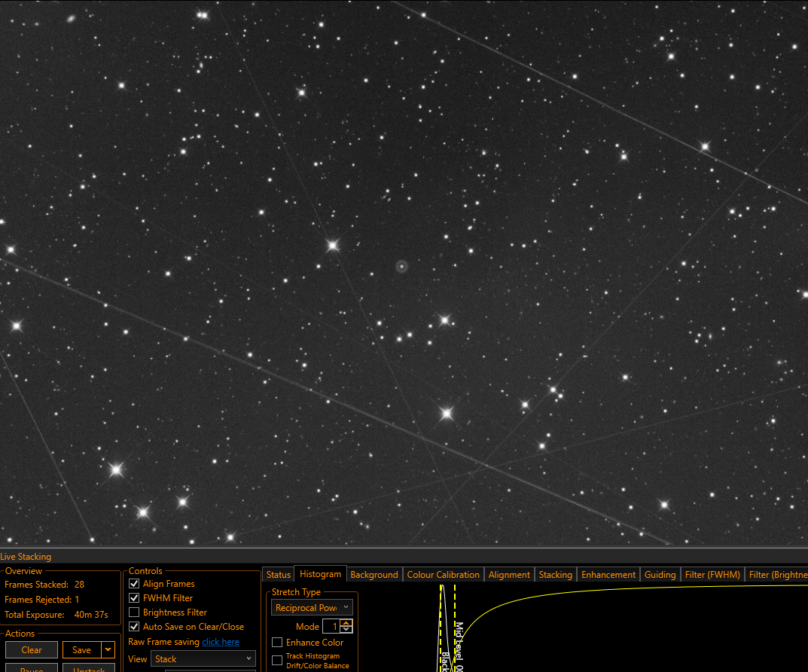Disable the FWHM Filter checkbox

134,597
